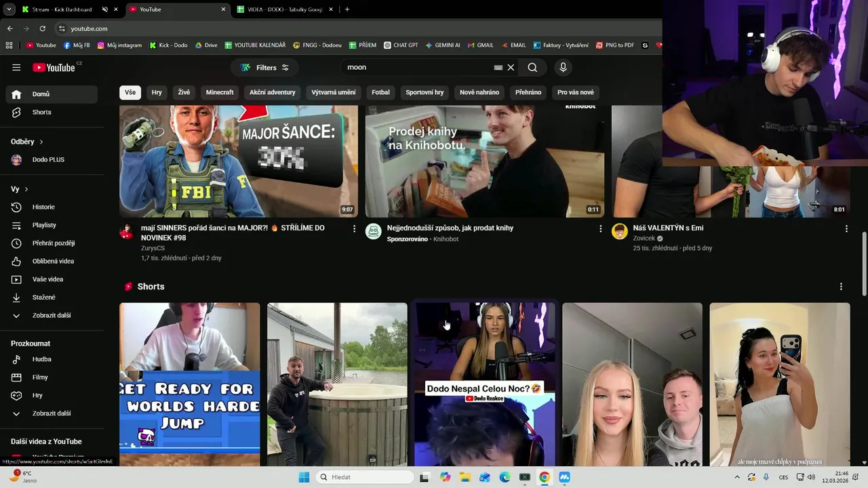The height and width of the screenshot is (488, 868).
Task: Open the options menu for the SINNERS video
Action: tap(354, 229)
